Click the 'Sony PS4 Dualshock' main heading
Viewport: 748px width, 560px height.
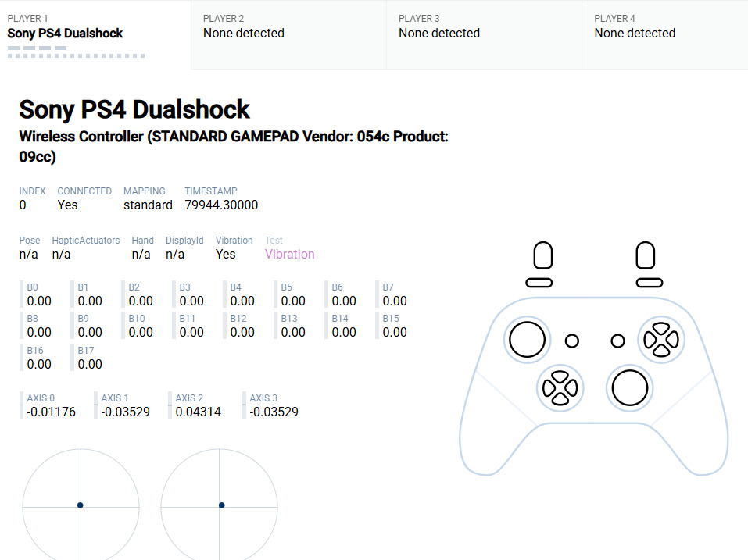point(134,109)
